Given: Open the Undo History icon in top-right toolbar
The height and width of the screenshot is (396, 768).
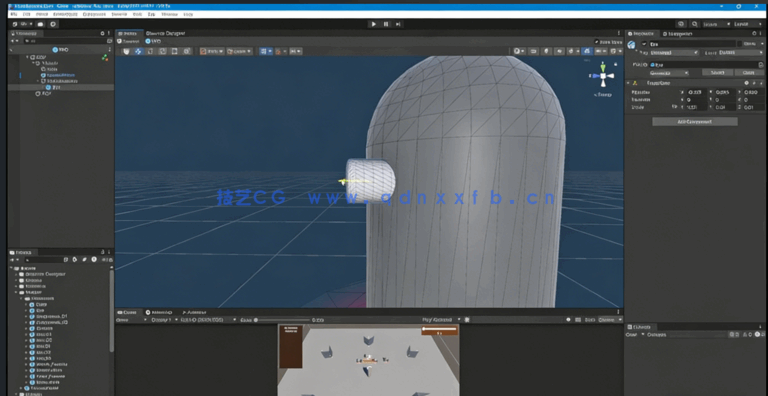Looking at the screenshot, I should pos(681,24).
